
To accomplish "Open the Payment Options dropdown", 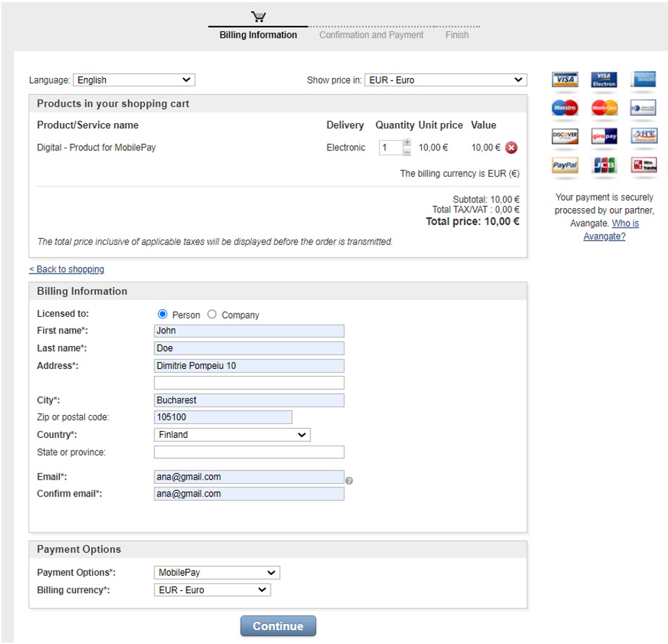I will 216,572.
